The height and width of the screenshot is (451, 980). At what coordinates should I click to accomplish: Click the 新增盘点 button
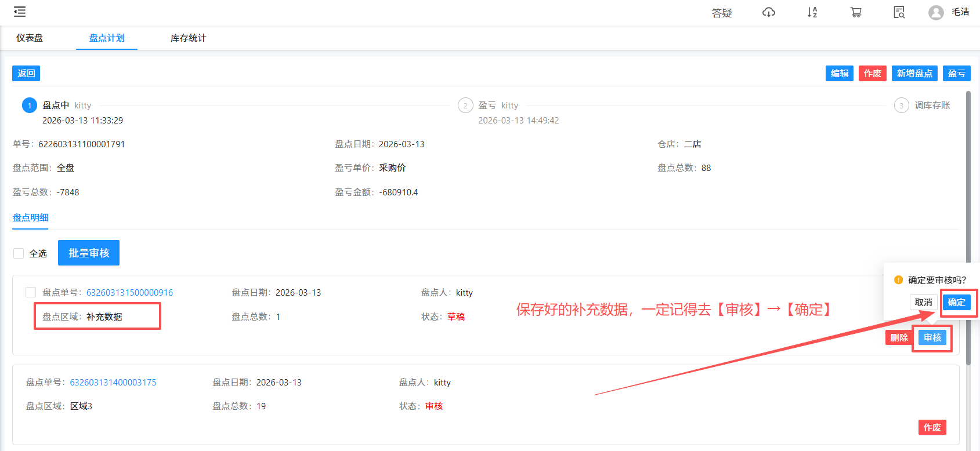pyautogui.click(x=914, y=74)
